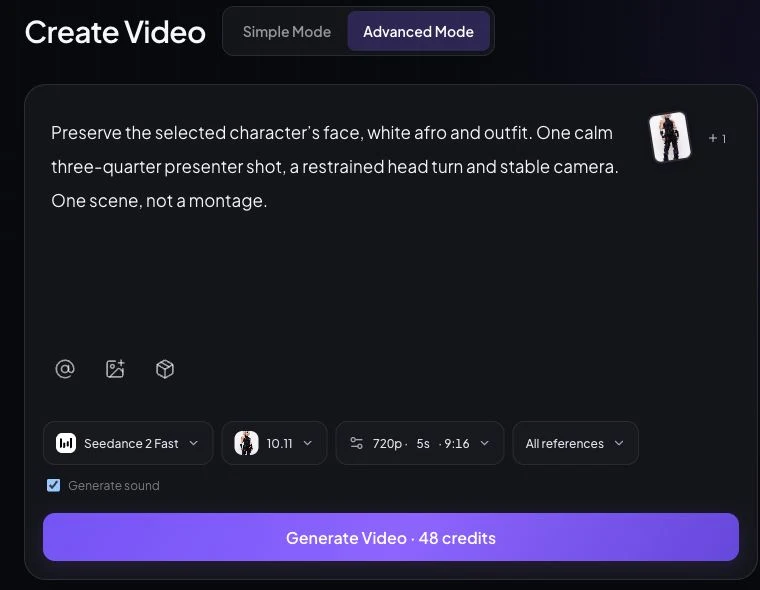Click the 3D cube asset icon
The height and width of the screenshot is (590, 760).
click(x=165, y=369)
